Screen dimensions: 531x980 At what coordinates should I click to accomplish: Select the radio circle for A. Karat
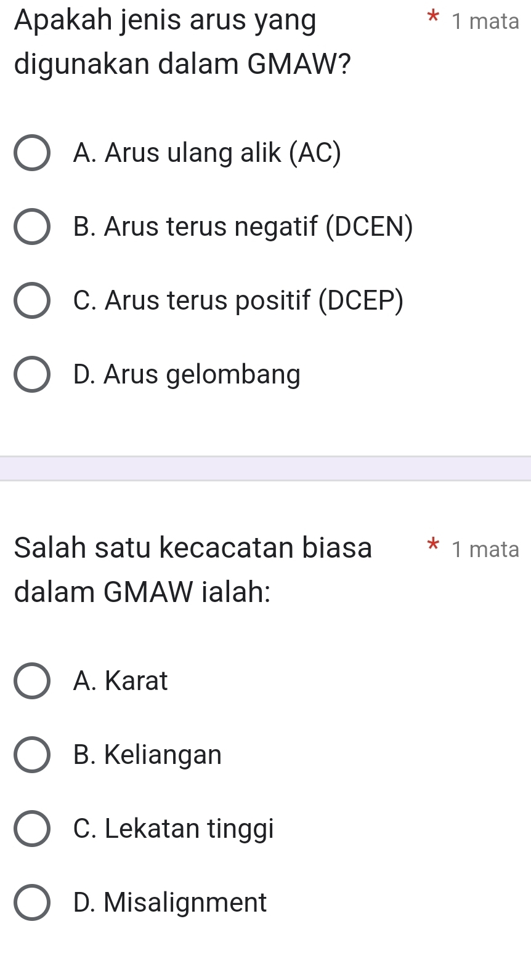(x=32, y=681)
